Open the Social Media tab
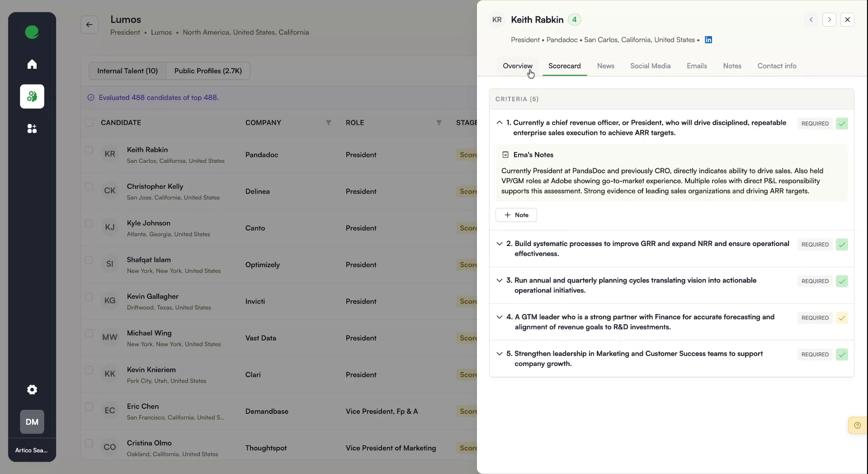 [x=650, y=66]
